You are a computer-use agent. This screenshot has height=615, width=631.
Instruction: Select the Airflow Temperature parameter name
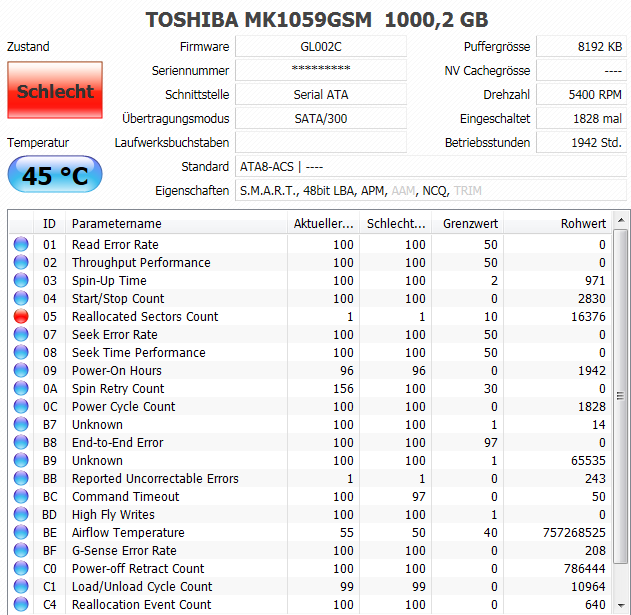(x=128, y=532)
